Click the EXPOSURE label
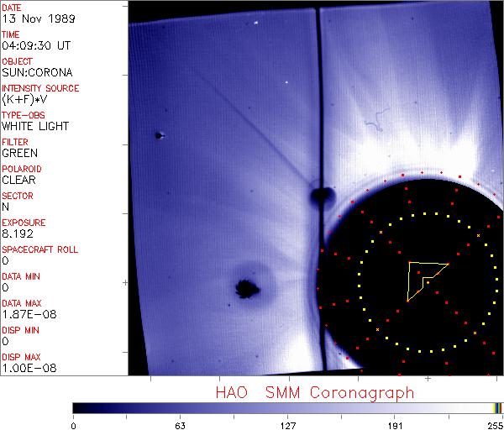 click(24, 223)
